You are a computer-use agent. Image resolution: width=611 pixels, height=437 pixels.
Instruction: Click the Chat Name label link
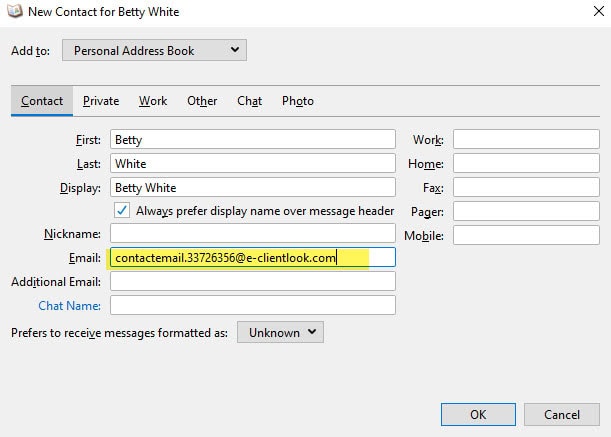[x=69, y=306]
